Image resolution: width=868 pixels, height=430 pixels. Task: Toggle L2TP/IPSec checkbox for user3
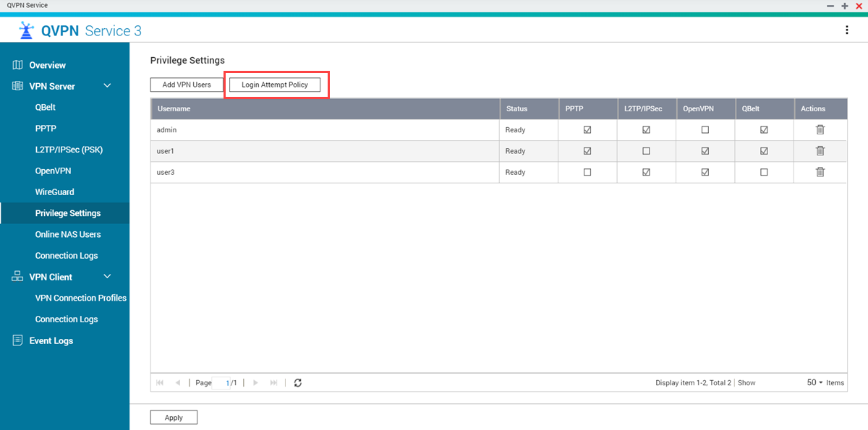(646, 172)
